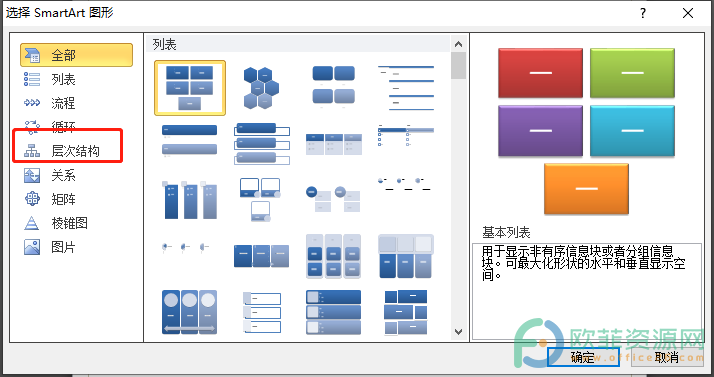Cancel the dialog with 取消

[667, 357]
